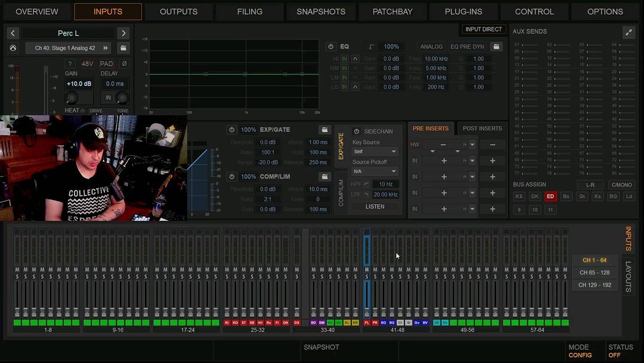Image resolution: width=644 pixels, height=363 pixels.
Task: Toggle the PAD switch
Action: click(106, 64)
